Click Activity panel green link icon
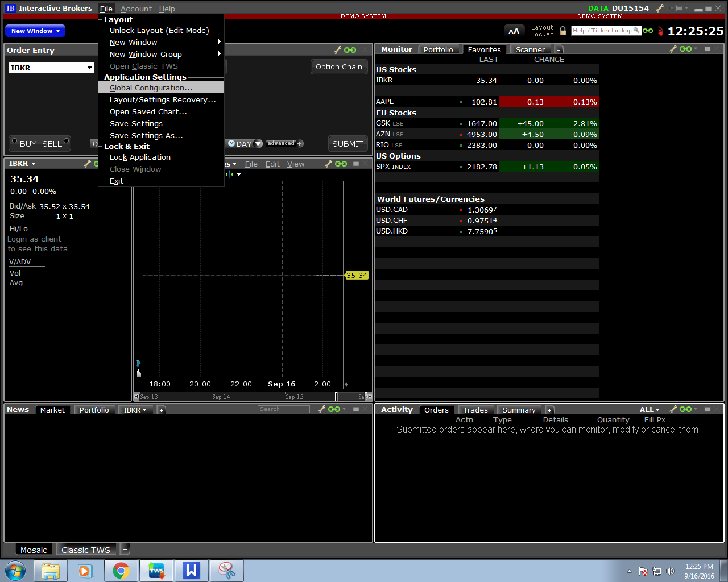This screenshot has height=582, width=728. coord(685,409)
